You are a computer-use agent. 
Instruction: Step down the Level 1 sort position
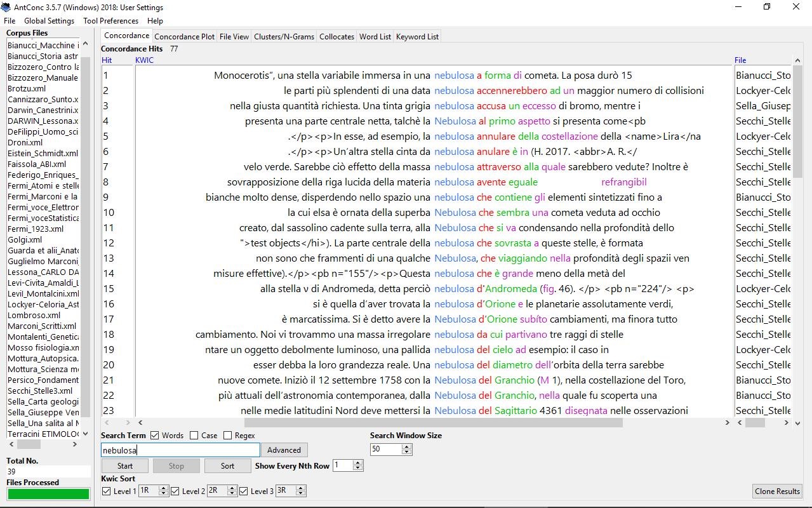163,494
